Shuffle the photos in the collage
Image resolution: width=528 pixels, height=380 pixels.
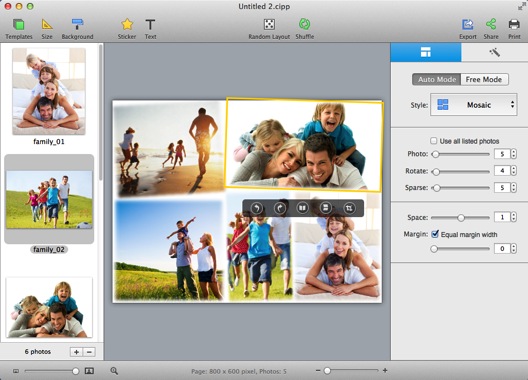305,29
